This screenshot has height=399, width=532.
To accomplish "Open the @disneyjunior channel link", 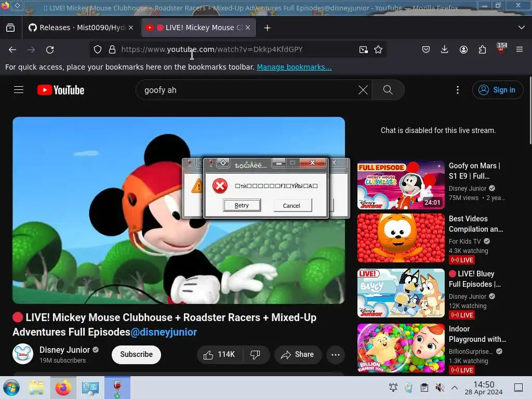I will tap(164, 332).
